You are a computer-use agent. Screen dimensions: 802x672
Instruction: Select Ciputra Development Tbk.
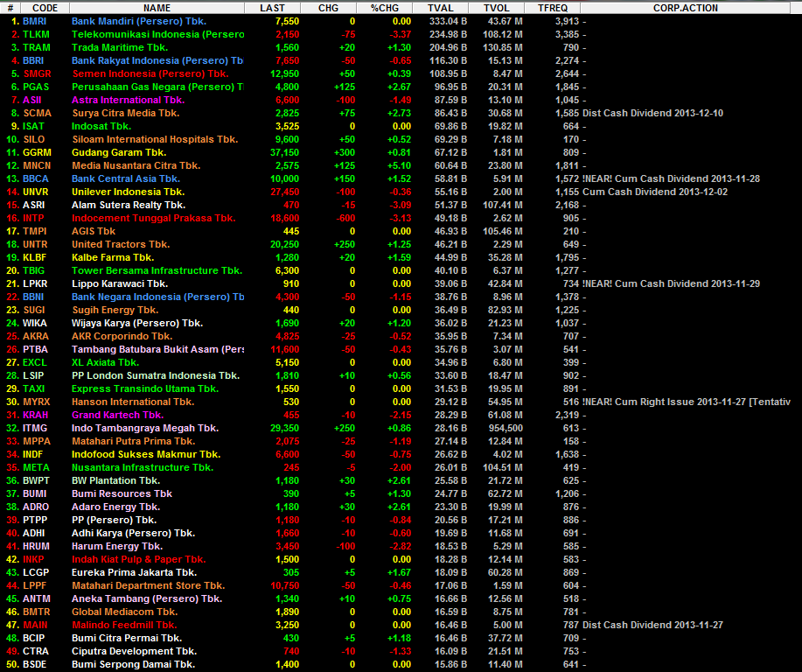[134, 651]
